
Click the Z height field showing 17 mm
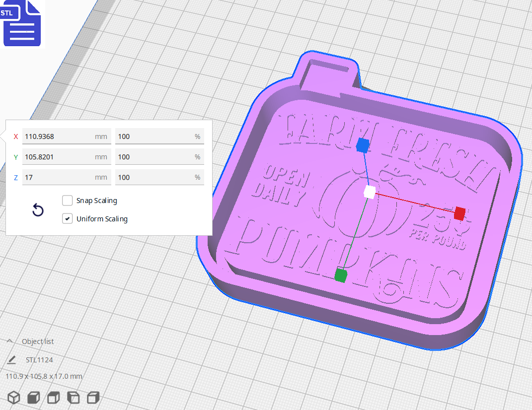pos(67,177)
